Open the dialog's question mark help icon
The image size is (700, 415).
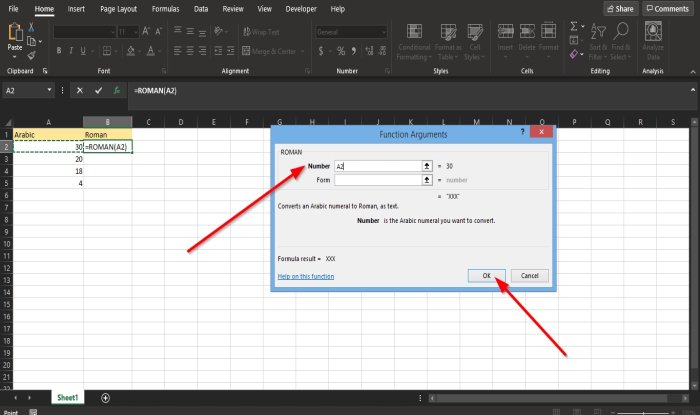(x=522, y=132)
